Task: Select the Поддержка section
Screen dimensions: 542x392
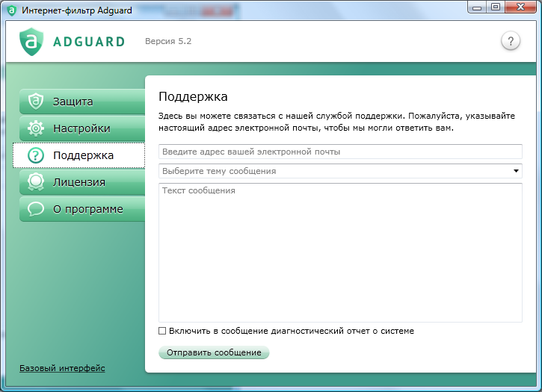Action: 78,155
